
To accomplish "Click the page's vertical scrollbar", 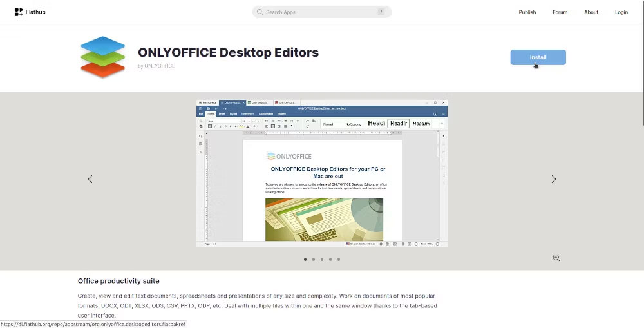I will (x=642, y=62).
